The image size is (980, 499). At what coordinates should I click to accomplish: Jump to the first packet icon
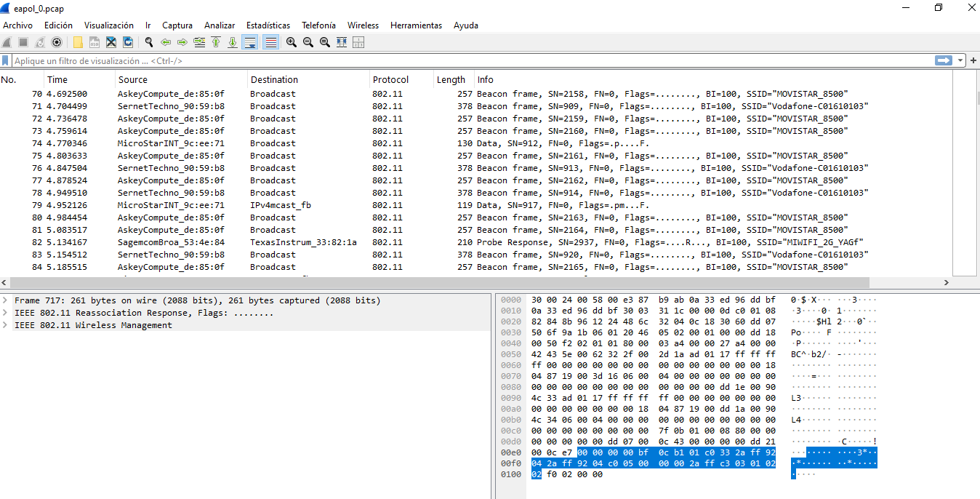pyautogui.click(x=216, y=42)
